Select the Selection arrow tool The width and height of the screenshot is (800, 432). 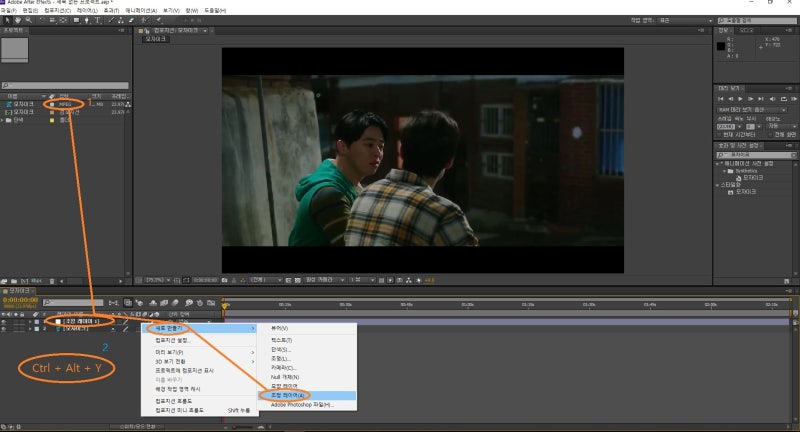pyautogui.click(x=7, y=20)
